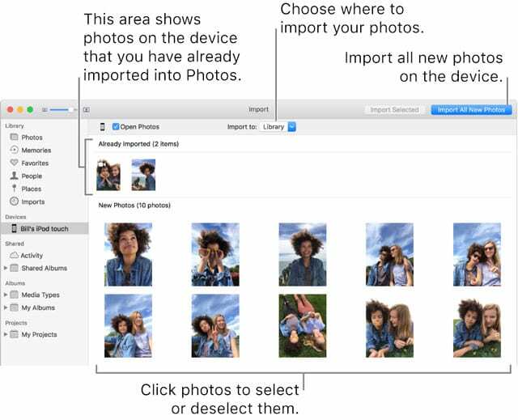Open the Import to Library dropdown
The image size is (518, 420).
[278, 126]
